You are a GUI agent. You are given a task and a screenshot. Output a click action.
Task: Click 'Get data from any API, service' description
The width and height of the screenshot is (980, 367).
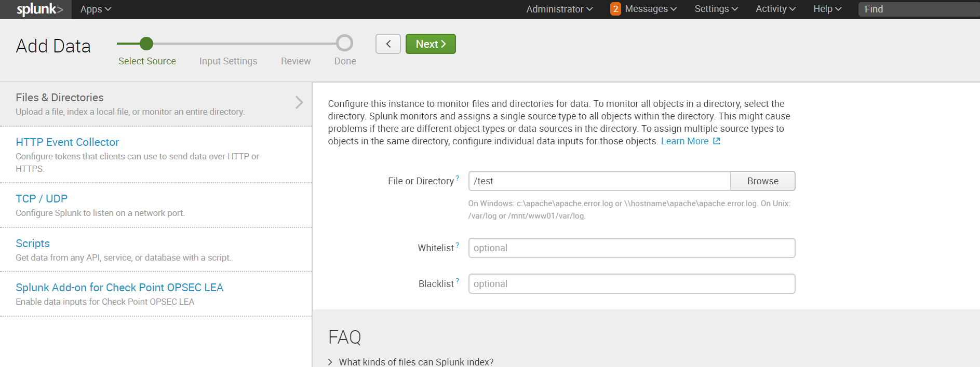click(124, 257)
